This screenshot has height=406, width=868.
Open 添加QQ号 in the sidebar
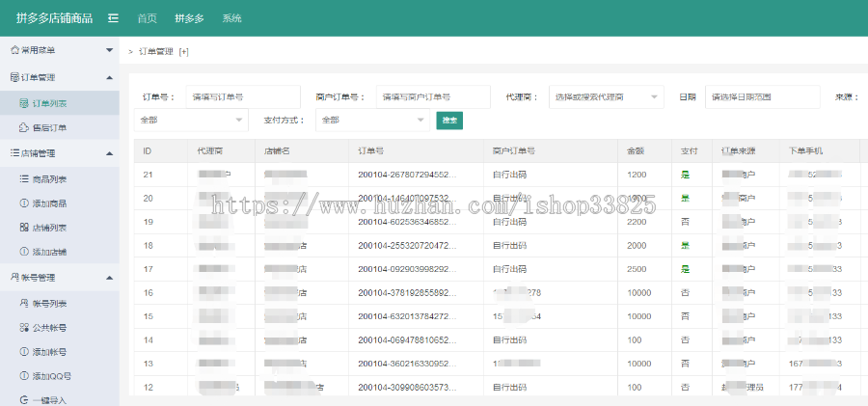point(59,376)
